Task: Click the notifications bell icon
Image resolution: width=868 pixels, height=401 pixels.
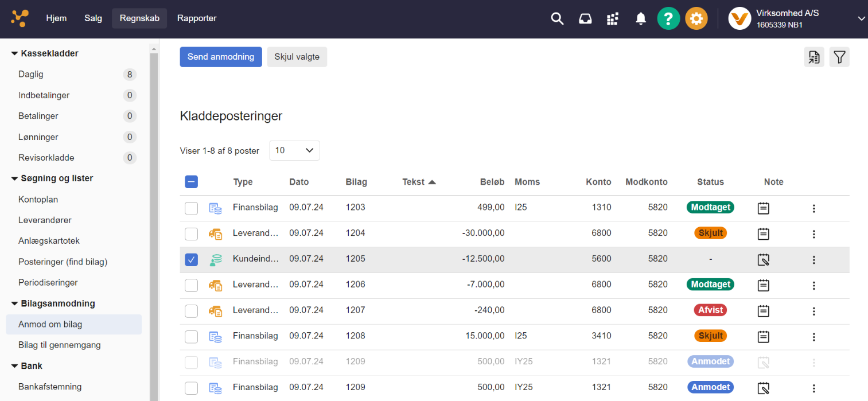Action: point(641,18)
